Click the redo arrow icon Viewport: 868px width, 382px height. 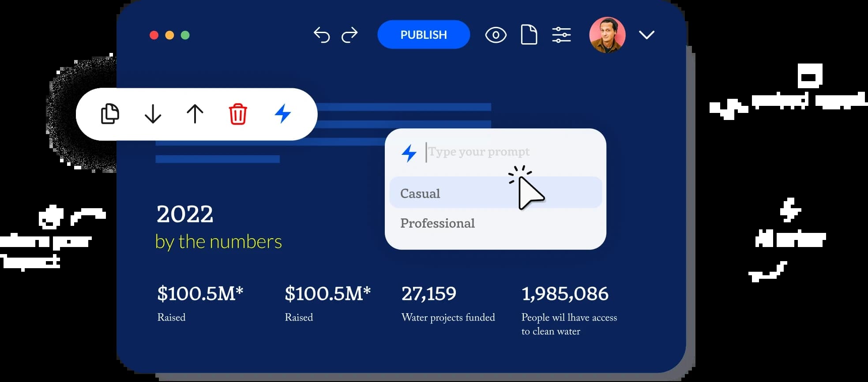(x=349, y=35)
